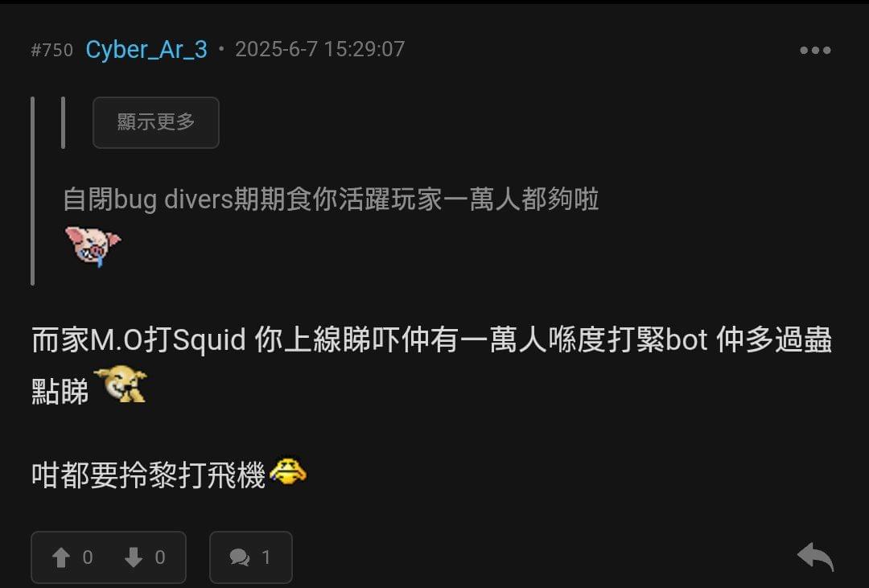This screenshot has height=588, width=869.
Task: Click the 2025-6-7 15:29:07 timestamp
Action: [x=319, y=49]
